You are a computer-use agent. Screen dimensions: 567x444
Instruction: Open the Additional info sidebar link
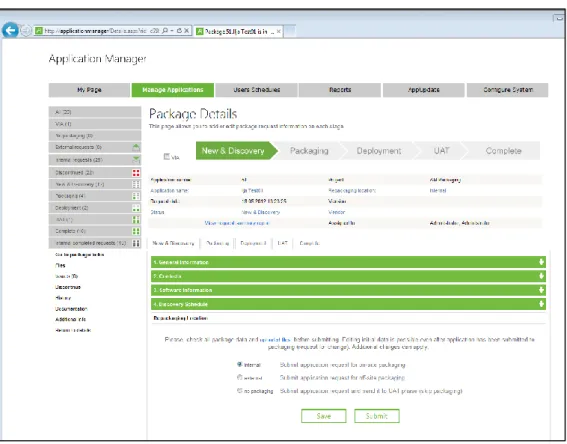point(71,319)
